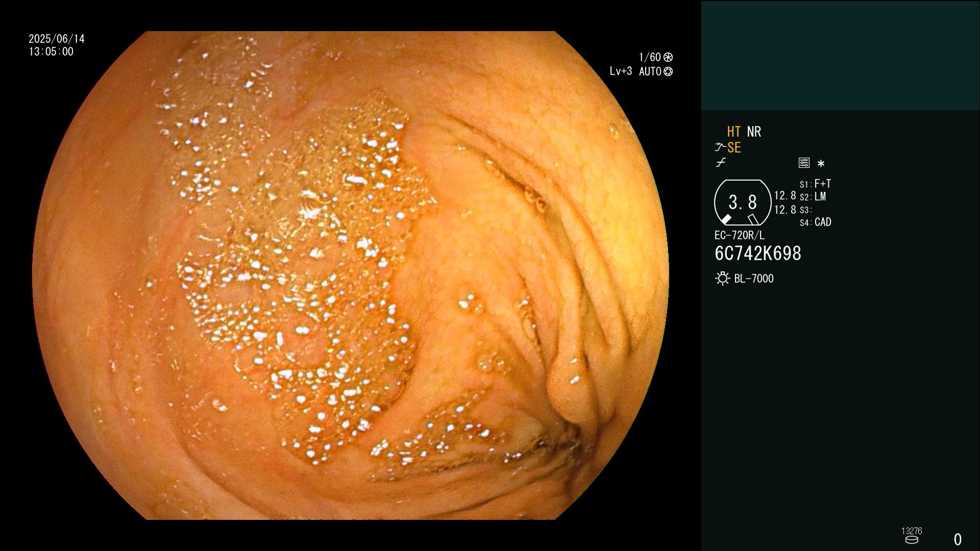
Task: Click the NR noise reduction indicator
Action: (754, 132)
